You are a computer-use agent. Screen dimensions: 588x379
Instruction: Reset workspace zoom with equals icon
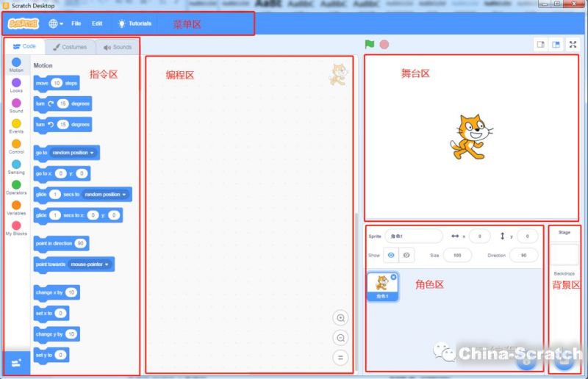340,358
